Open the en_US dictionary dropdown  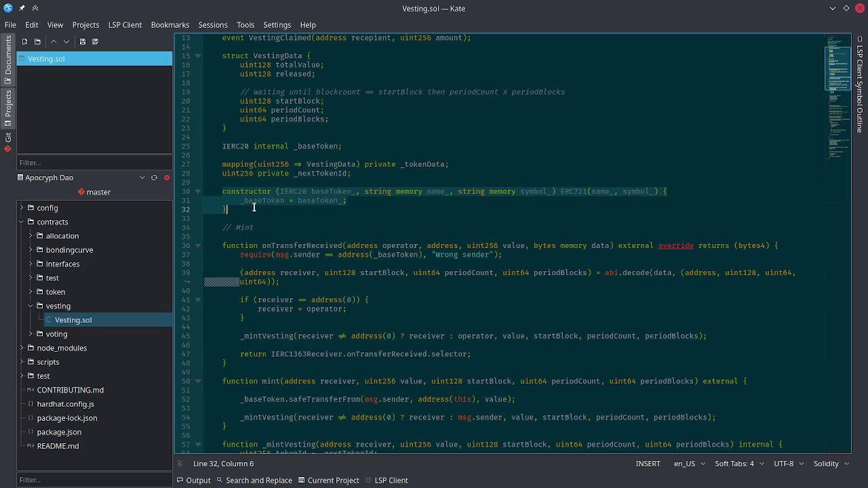(x=688, y=464)
